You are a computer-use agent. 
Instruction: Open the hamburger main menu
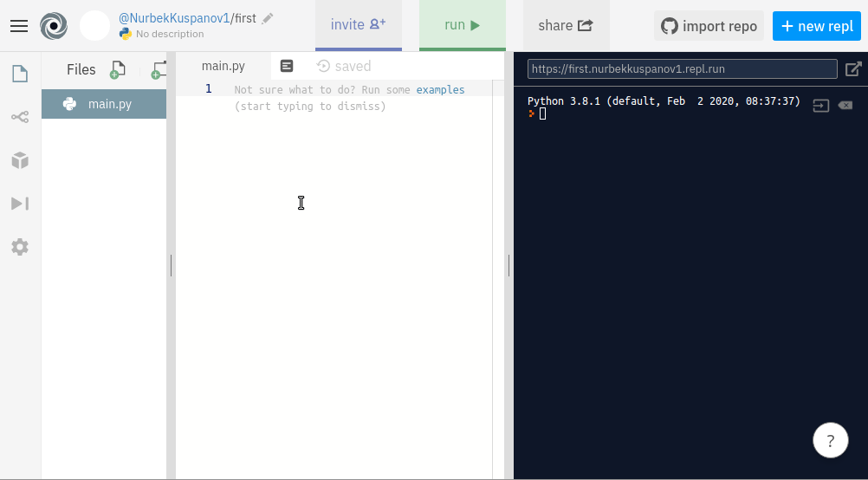coord(19,26)
